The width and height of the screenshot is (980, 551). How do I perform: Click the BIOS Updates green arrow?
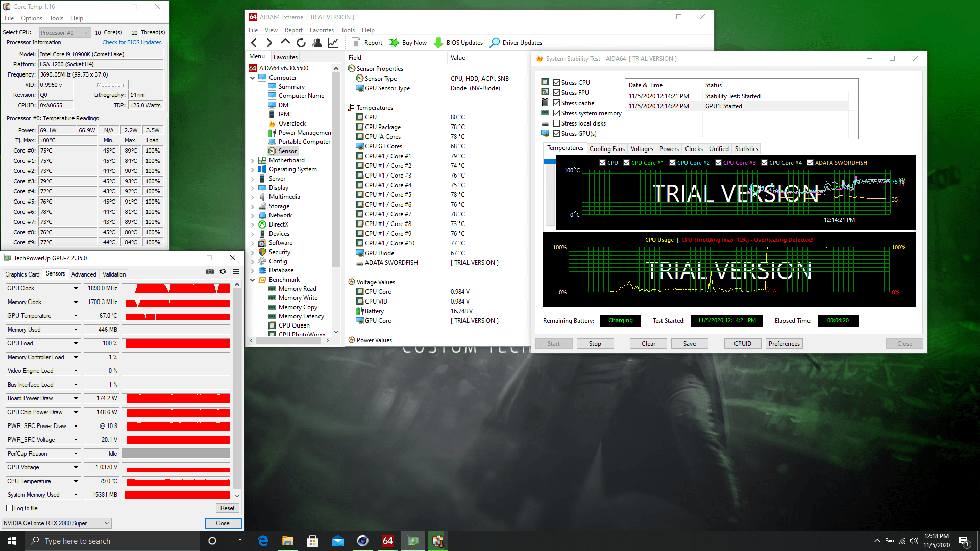tap(438, 43)
